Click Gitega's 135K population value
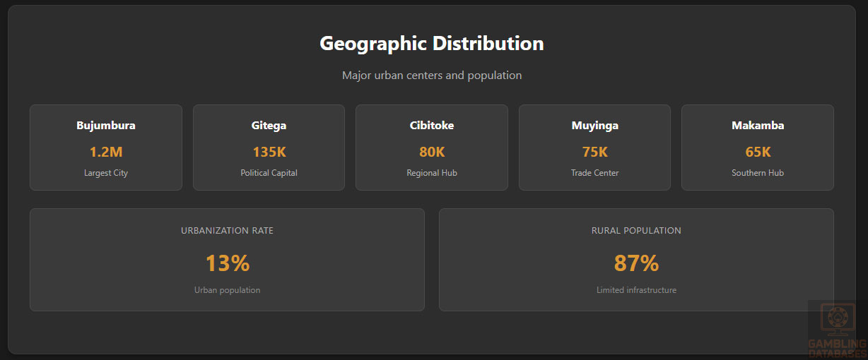 269,152
